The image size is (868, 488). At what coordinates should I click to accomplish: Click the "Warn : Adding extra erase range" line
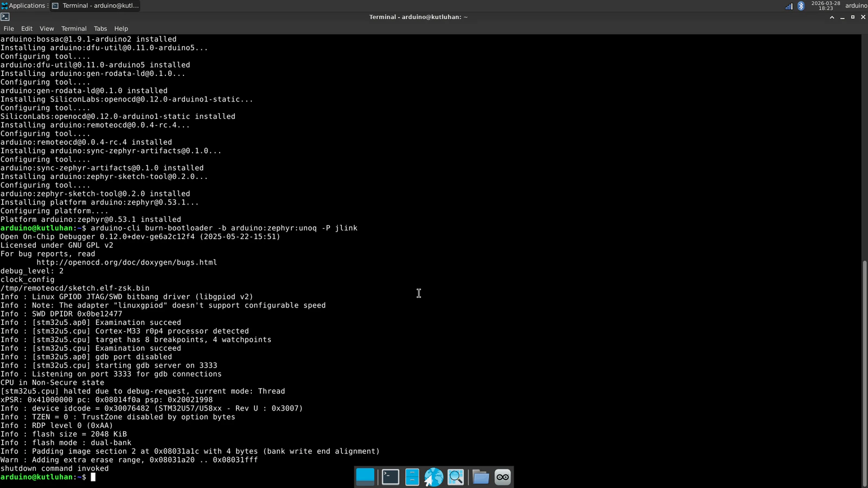click(129, 460)
